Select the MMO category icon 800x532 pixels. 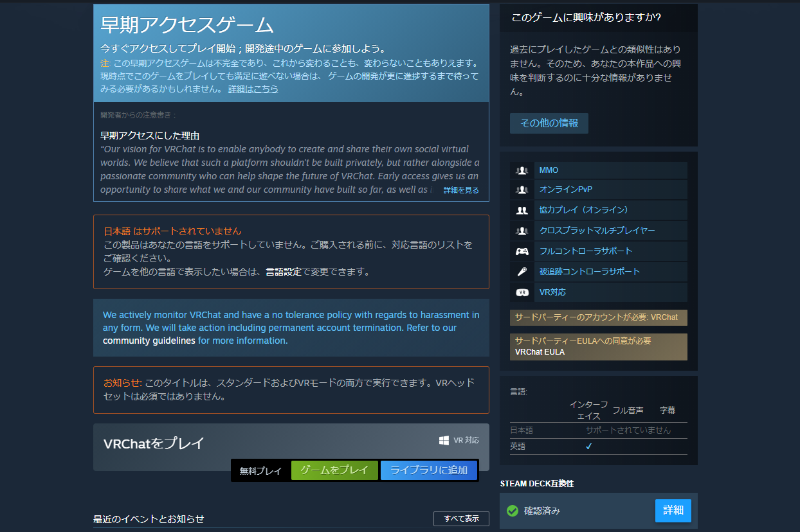point(521,170)
